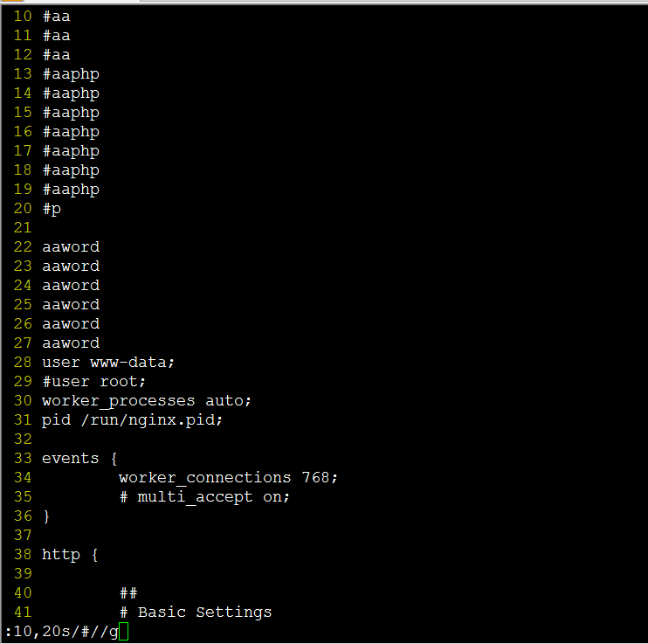Click "http {" on line 38
Viewport: 648px width, 644px height.
(x=70, y=555)
